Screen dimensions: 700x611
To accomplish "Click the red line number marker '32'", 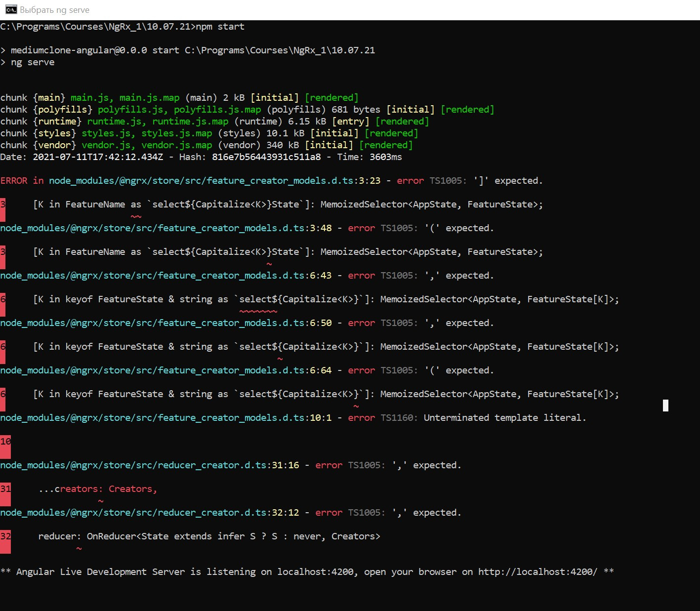I will tap(5, 541).
